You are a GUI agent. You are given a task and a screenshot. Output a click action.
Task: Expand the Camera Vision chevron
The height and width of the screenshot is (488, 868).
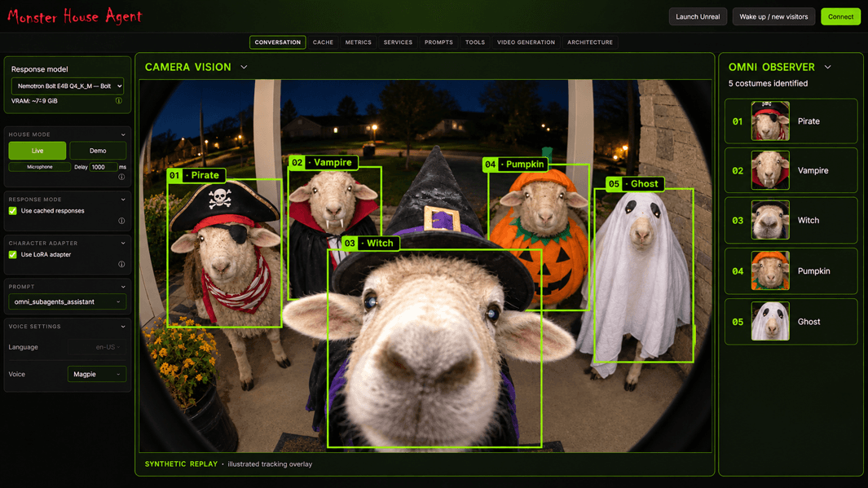pyautogui.click(x=244, y=67)
